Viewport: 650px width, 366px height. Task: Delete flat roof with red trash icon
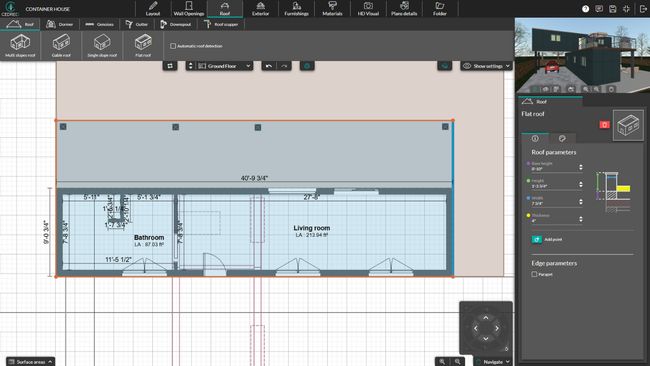click(604, 124)
